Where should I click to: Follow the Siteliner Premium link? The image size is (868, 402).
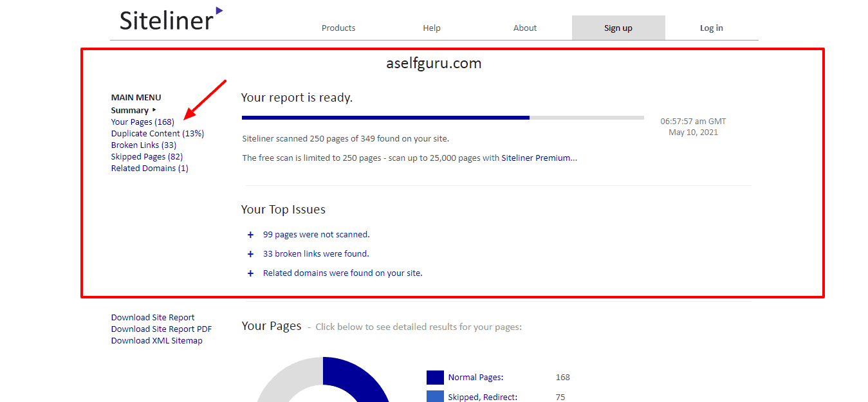coord(539,158)
